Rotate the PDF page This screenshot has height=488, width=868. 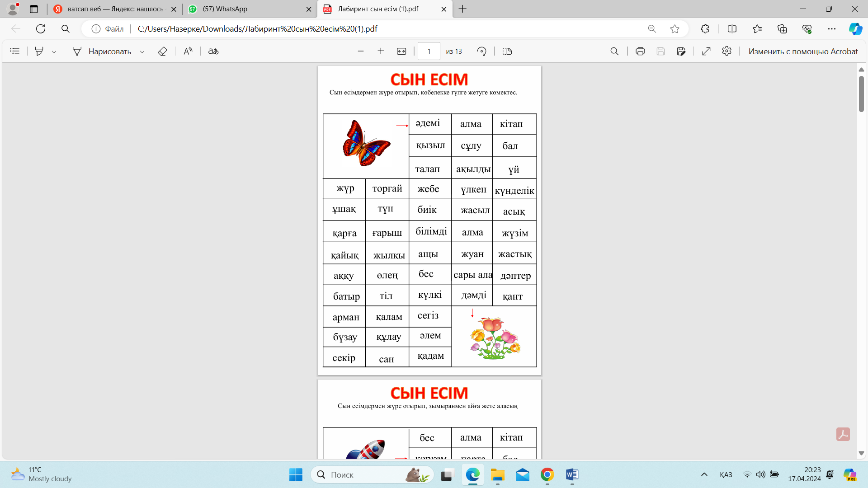tap(482, 52)
